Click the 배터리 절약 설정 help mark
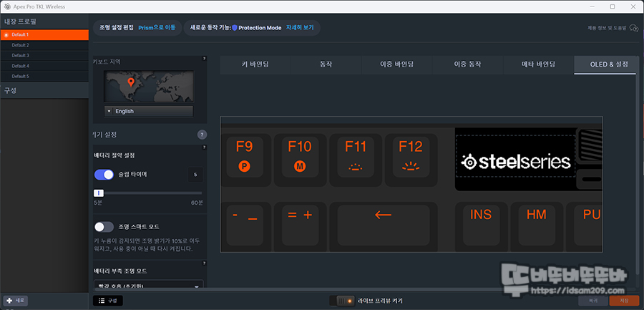The height and width of the screenshot is (310, 644). pyautogui.click(x=204, y=147)
